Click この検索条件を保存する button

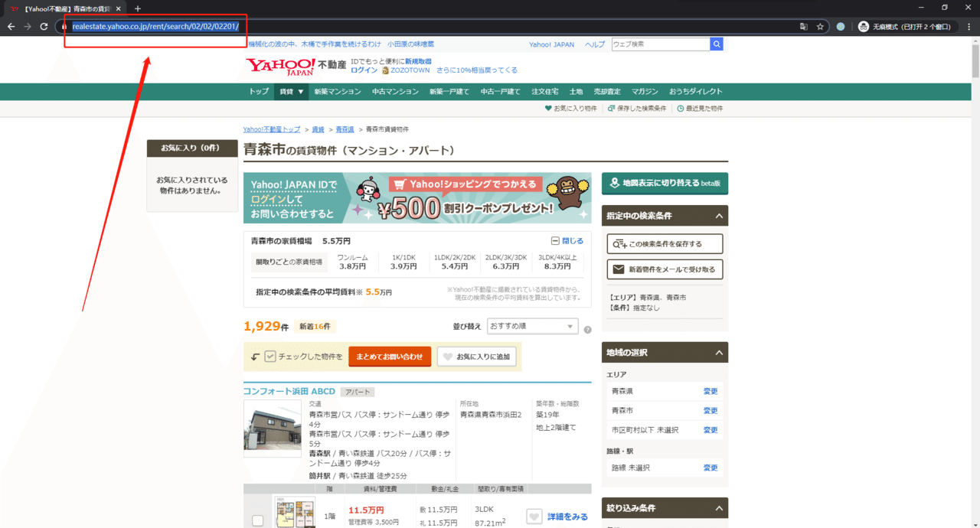click(x=665, y=244)
